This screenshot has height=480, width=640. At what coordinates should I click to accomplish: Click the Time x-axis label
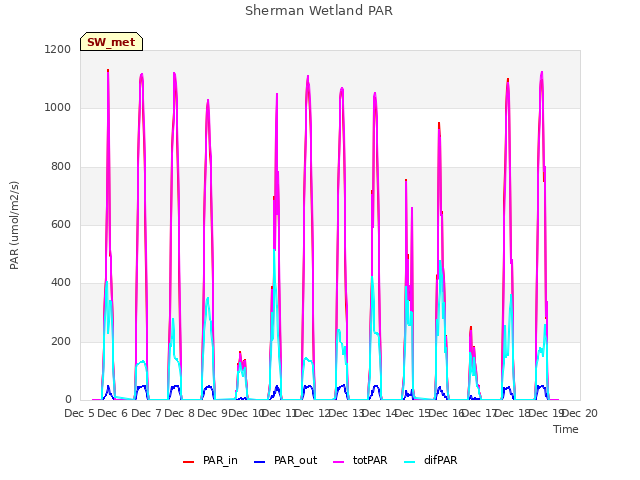tap(566, 429)
